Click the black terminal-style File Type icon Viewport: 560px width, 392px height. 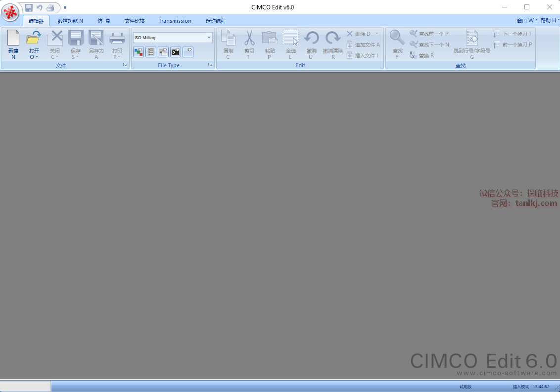(176, 52)
